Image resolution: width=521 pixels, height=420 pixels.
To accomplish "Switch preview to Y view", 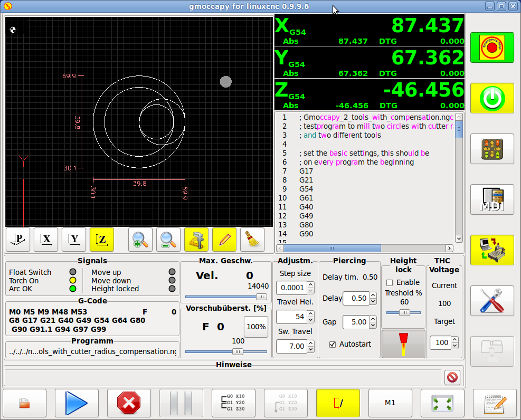I will click(74, 240).
